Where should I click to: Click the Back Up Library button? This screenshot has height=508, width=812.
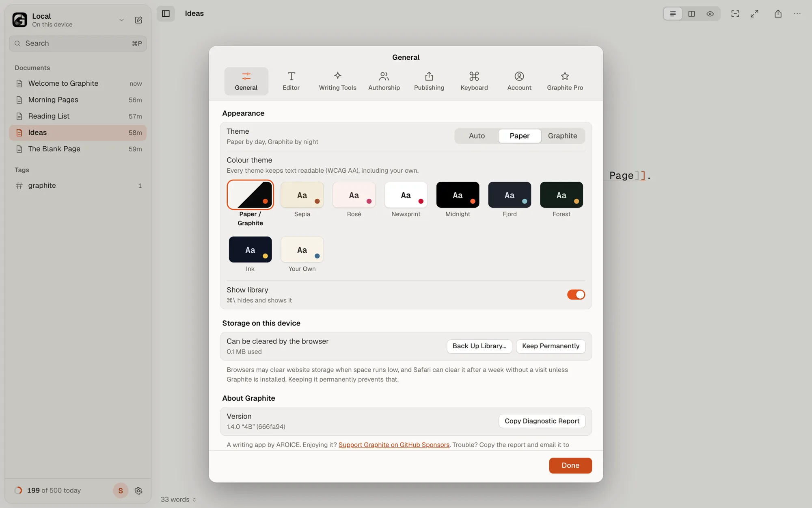pos(479,346)
